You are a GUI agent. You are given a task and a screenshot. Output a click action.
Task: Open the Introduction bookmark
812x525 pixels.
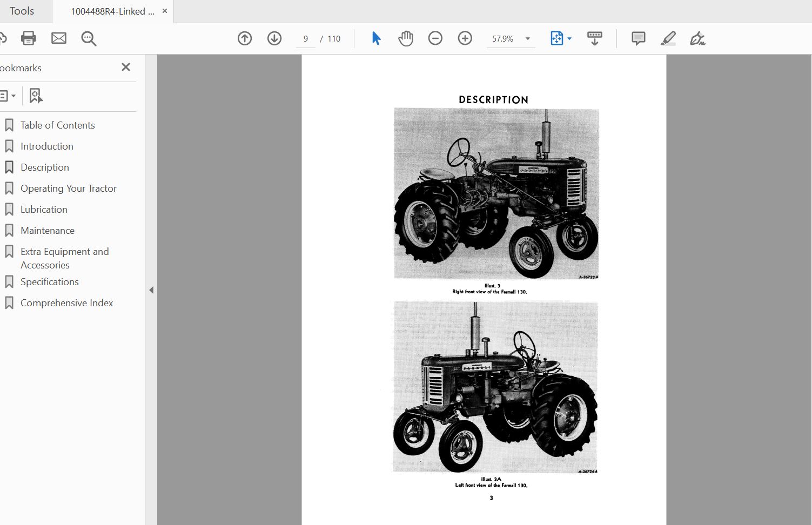click(x=47, y=146)
